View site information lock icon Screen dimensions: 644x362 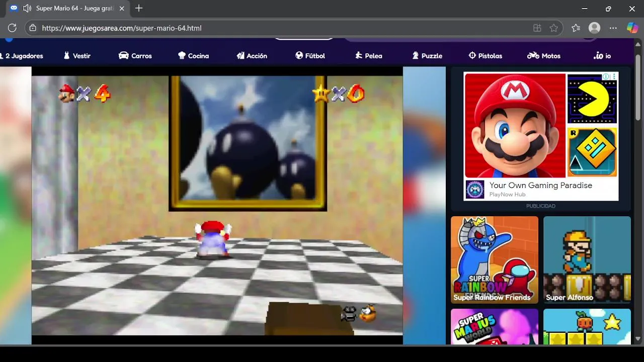click(33, 28)
